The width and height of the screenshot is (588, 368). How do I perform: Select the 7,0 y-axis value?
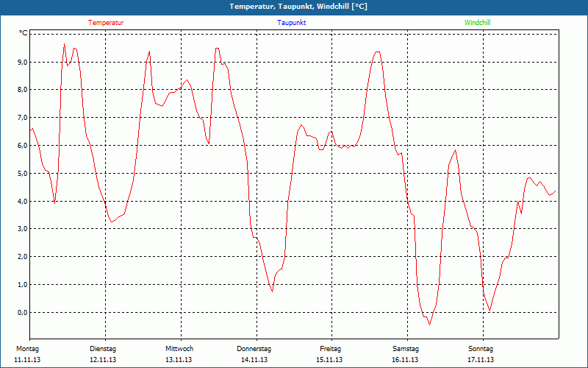point(23,118)
